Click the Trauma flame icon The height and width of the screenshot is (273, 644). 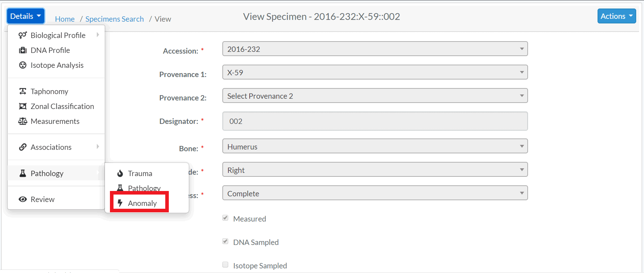coord(120,173)
